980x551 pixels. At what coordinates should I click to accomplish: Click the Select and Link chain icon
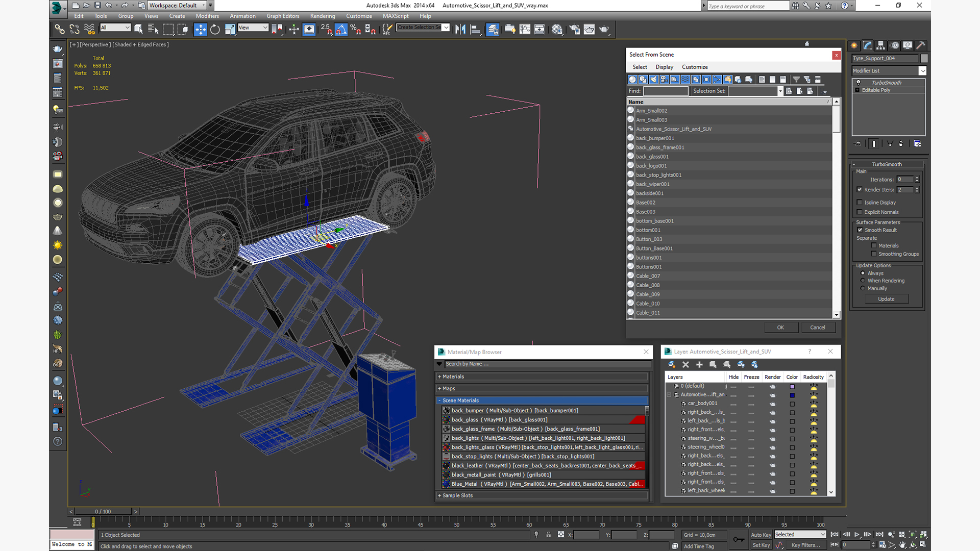pos(59,29)
